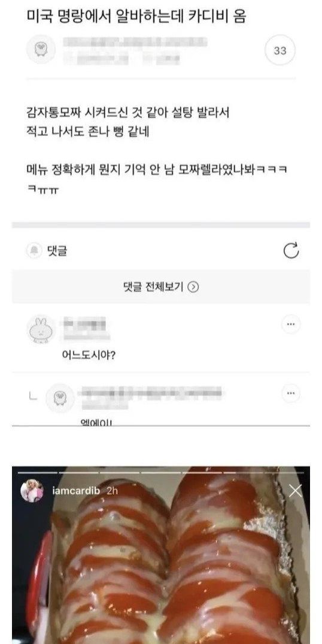Open the reply comment's three-dot options menu
Viewport: 322px width, 644px height.
point(291,393)
